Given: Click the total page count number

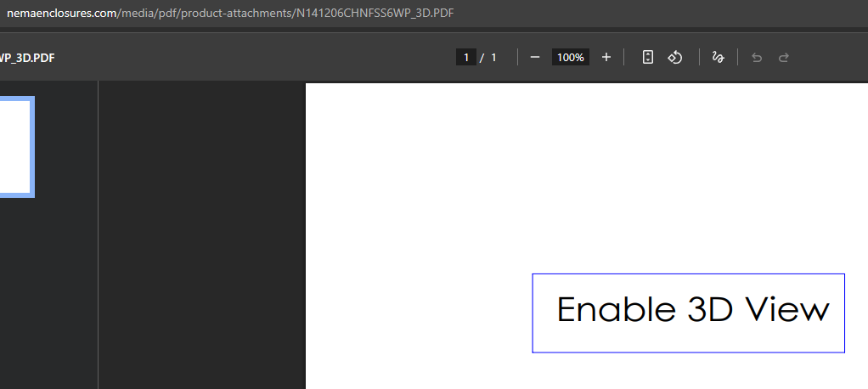Looking at the screenshot, I should point(493,57).
